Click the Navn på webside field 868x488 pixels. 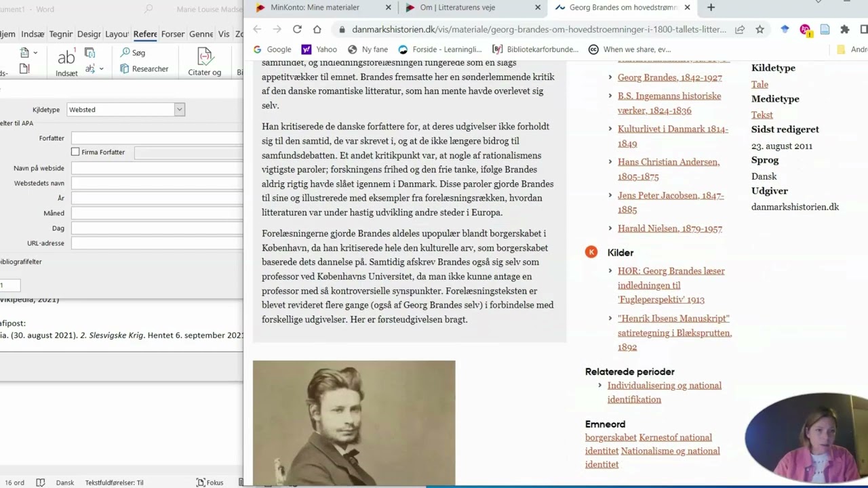tap(157, 168)
